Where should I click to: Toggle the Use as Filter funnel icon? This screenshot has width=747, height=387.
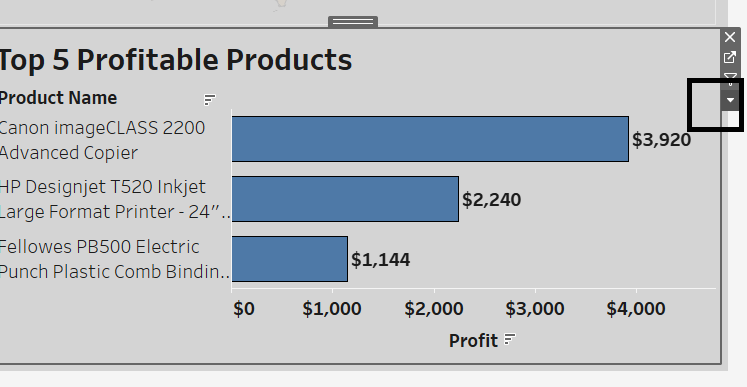point(730,77)
